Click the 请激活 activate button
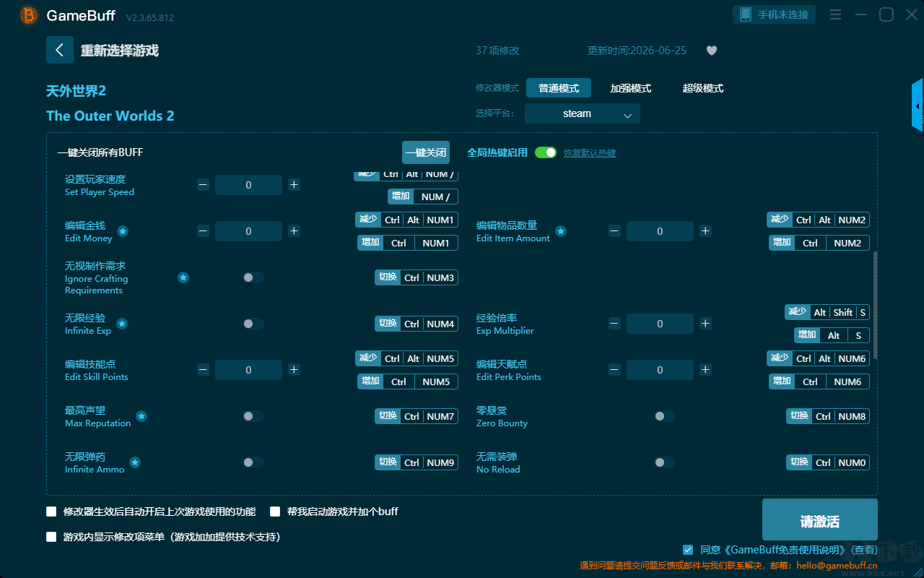The height and width of the screenshot is (578, 924). point(820,521)
